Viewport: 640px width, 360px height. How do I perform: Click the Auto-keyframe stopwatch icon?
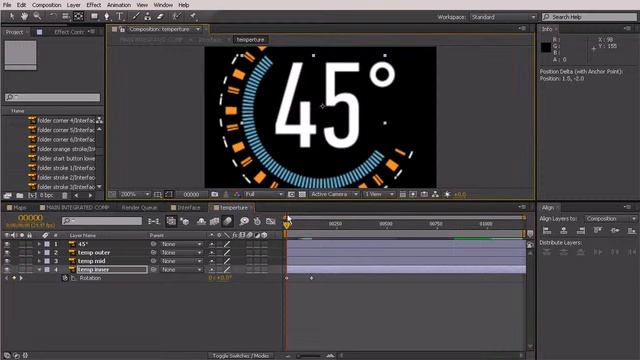[257, 221]
